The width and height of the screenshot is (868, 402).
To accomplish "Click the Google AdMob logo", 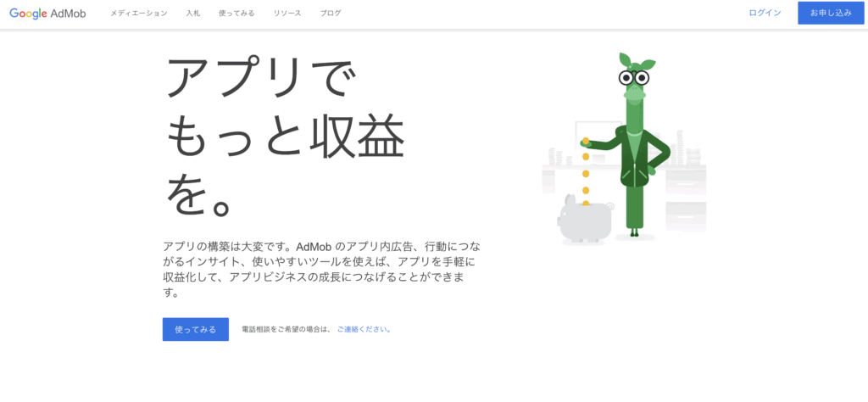I will pyautogui.click(x=52, y=14).
